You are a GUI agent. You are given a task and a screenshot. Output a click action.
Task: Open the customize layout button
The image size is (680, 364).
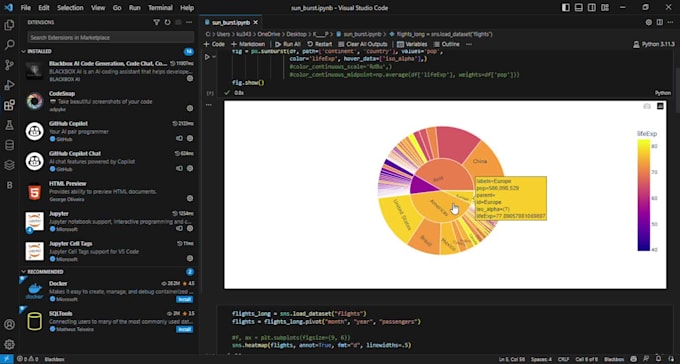point(605,8)
